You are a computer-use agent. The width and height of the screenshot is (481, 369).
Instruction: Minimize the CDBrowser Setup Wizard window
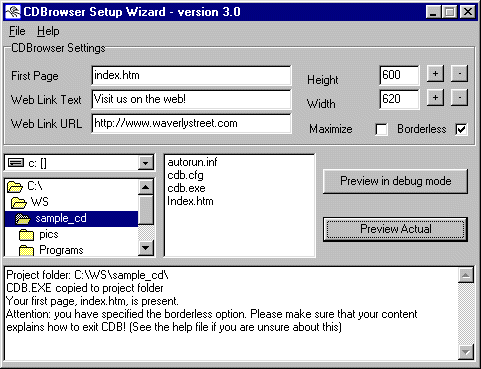point(434,12)
